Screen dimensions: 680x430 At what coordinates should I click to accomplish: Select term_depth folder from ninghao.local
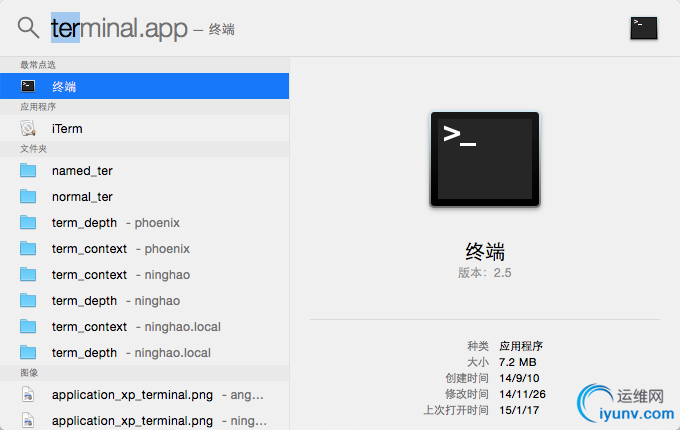pos(144,352)
